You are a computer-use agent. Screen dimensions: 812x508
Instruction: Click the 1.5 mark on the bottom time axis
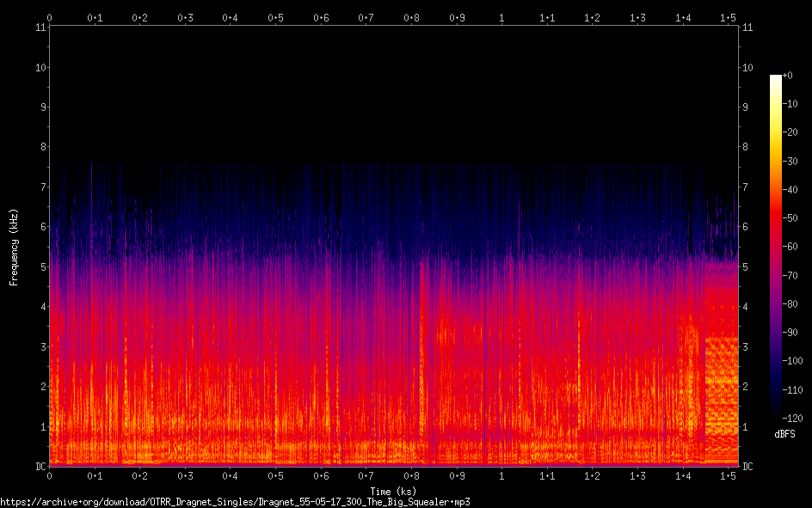(x=728, y=475)
